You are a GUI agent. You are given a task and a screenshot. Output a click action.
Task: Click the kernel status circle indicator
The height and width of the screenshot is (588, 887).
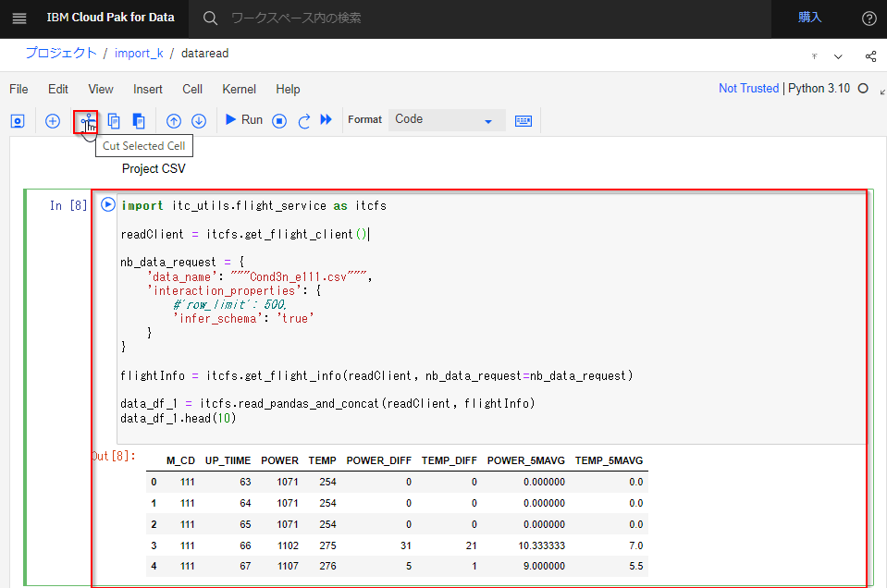point(863,88)
